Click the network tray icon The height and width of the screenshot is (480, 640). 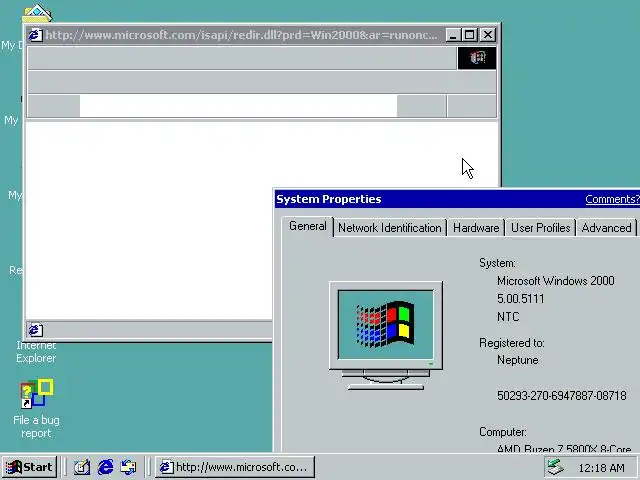[x=555, y=467]
